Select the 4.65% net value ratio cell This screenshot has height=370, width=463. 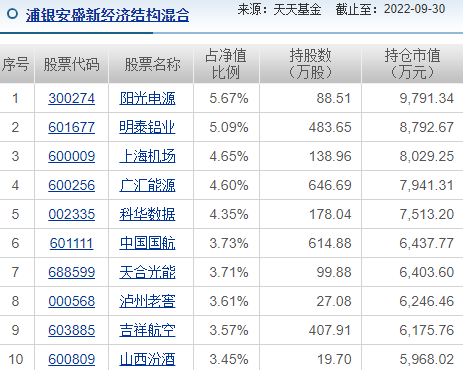pyautogui.click(x=226, y=156)
